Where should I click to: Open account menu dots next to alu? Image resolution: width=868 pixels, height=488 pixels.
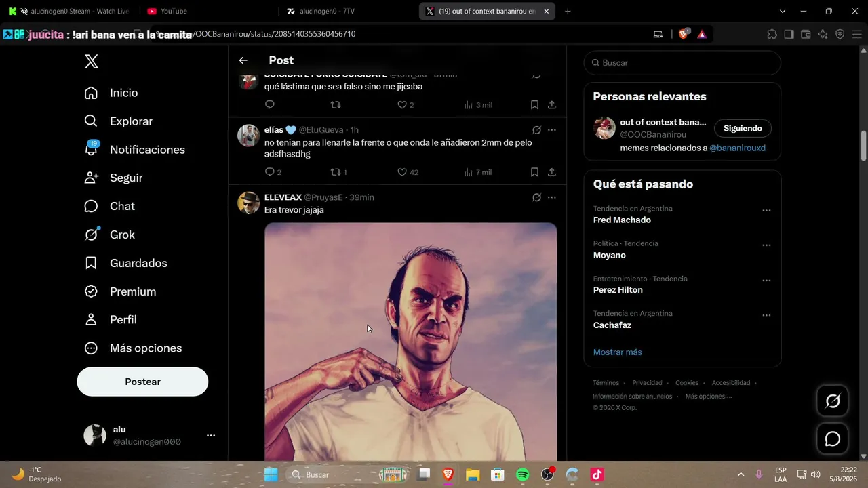(x=211, y=435)
